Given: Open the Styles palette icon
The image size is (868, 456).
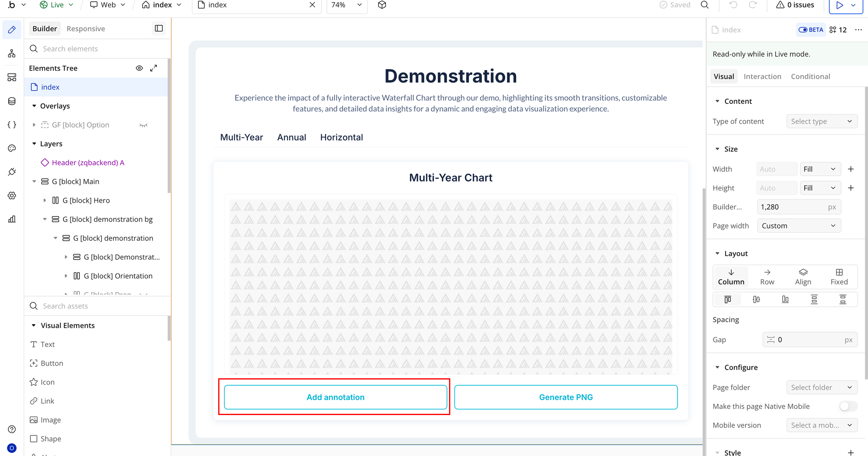Looking at the screenshot, I should tap(12, 148).
